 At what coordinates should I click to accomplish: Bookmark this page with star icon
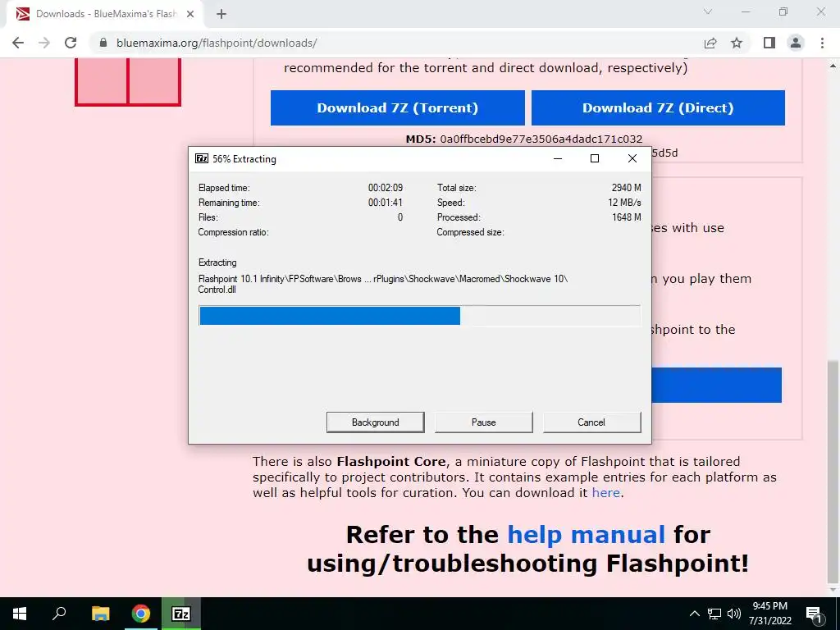pyautogui.click(x=737, y=43)
